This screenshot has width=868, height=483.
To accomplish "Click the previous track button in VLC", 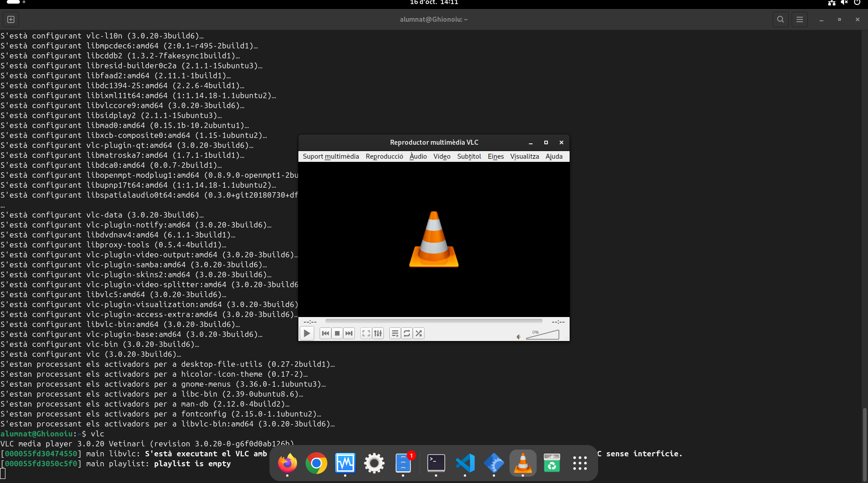I will click(325, 333).
